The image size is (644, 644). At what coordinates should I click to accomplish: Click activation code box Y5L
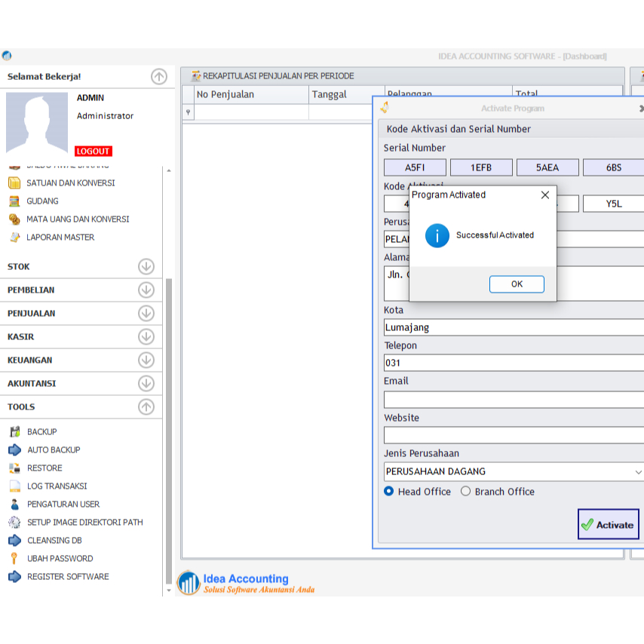point(614,204)
